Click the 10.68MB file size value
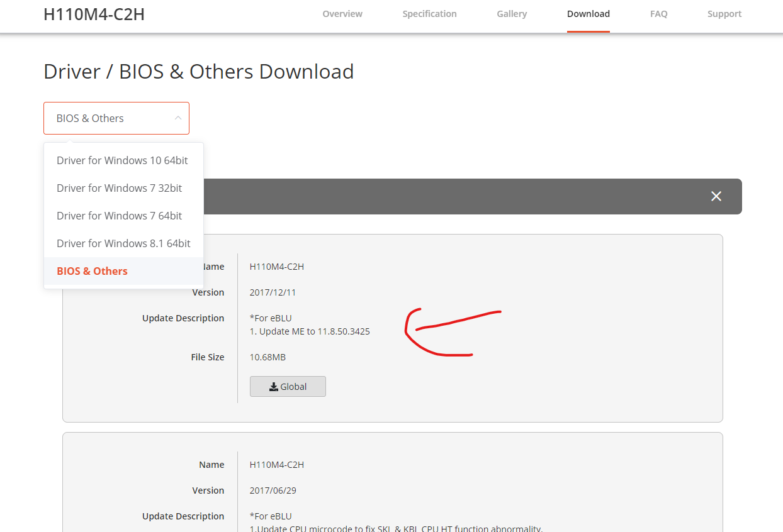The image size is (783, 532). [268, 357]
